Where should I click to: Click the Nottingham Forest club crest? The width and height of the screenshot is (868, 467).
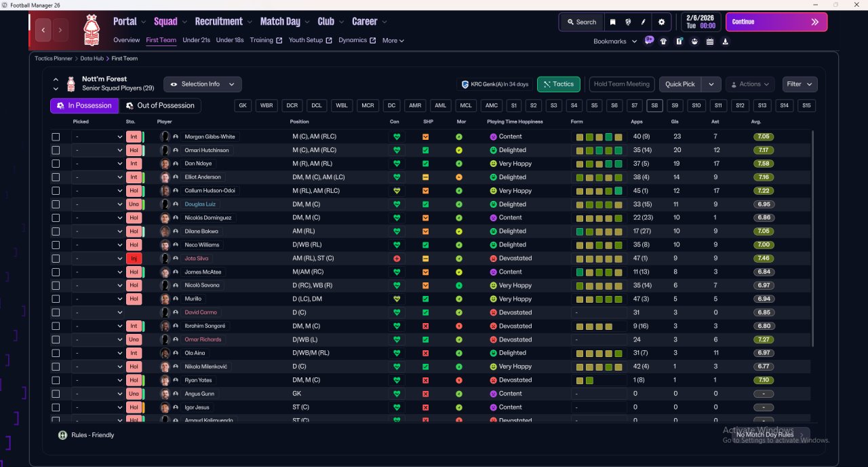(91, 30)
